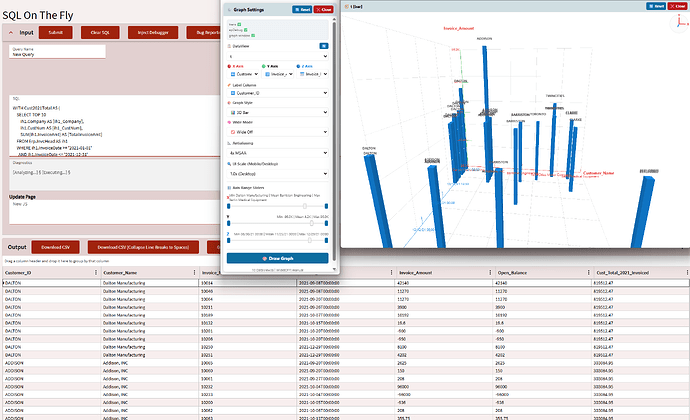Open the X Axis column dropdown
The height and width of the screenshot is (420, 690).
point(244,74)
